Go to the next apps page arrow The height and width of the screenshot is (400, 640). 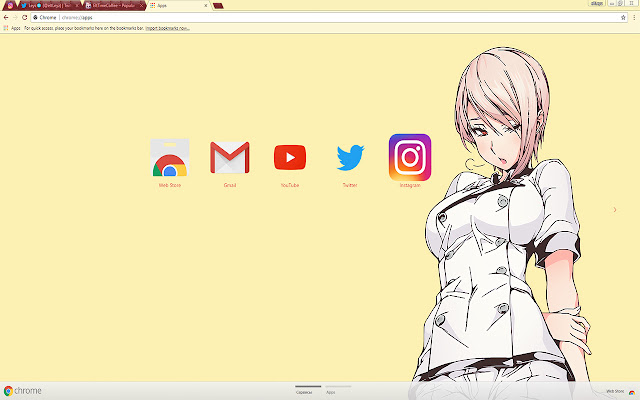point(615,209)
